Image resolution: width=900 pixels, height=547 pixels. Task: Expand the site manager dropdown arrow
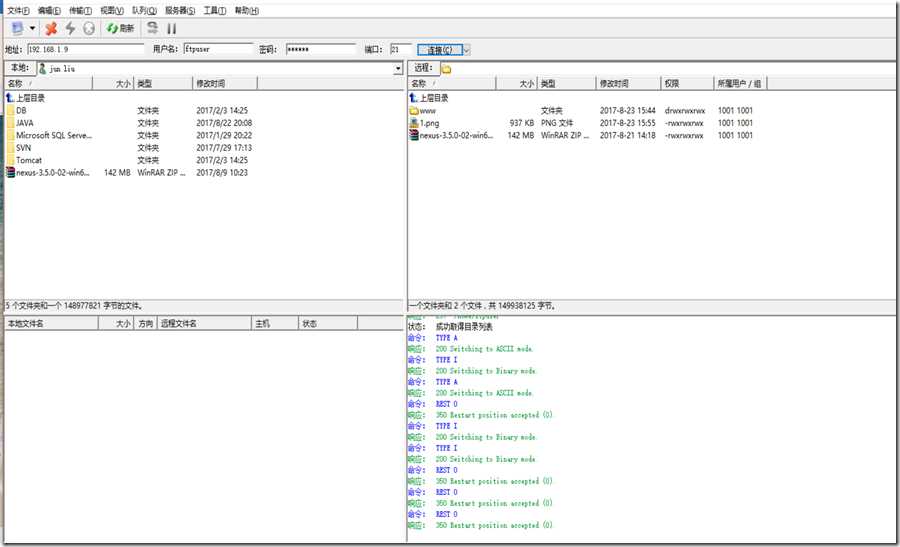[x=32, y=28]
